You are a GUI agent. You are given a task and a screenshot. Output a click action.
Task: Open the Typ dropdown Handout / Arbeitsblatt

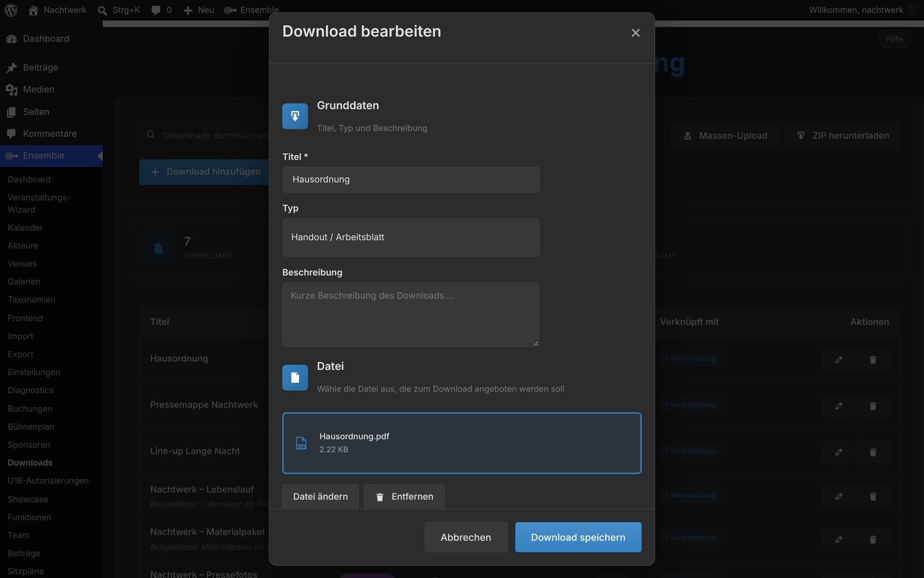[411, 238]
